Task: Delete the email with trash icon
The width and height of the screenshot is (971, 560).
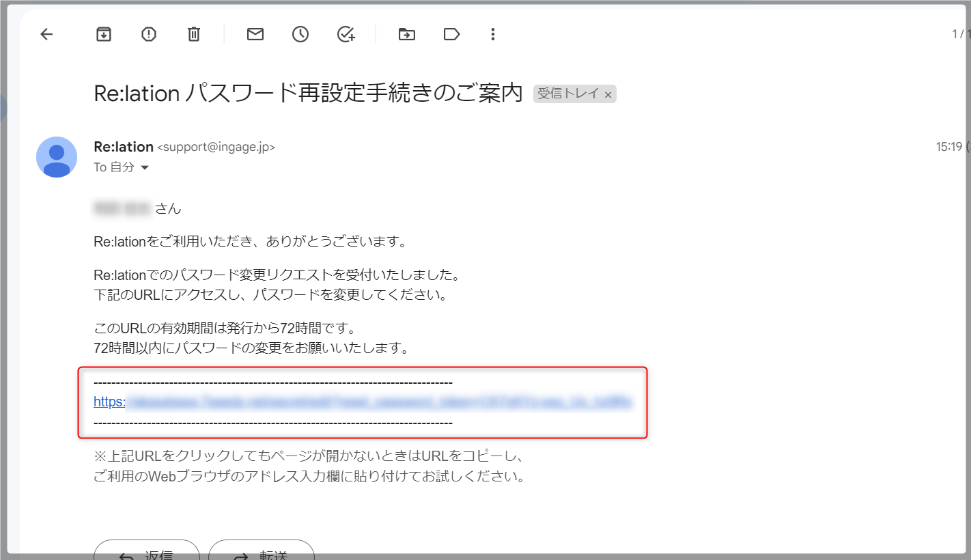Action: (x=194, y=34)
